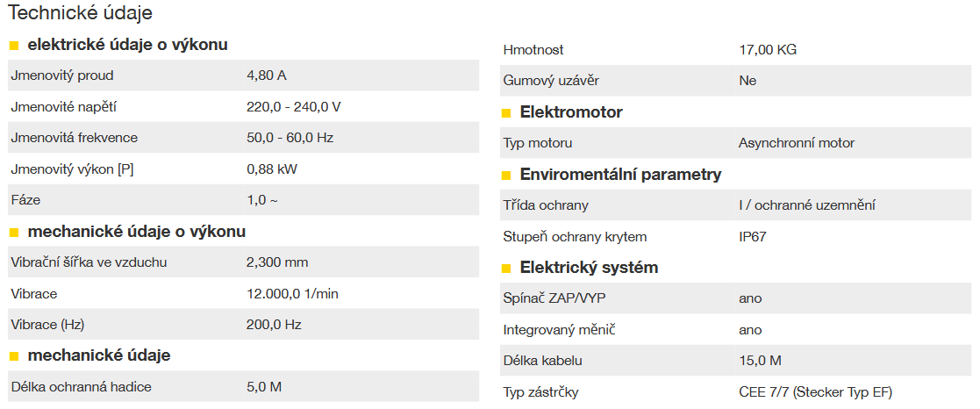Toggle the 'Elektrický systém' section heading

[589, 268]
